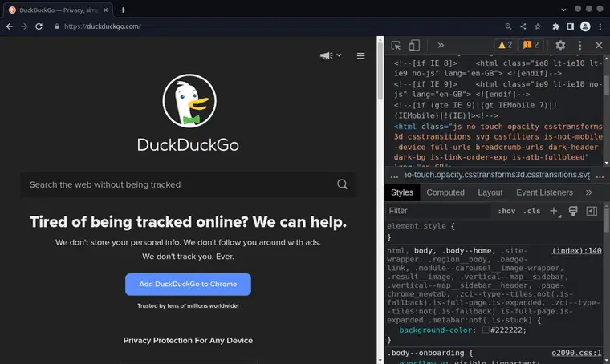
Task: Share this page via the share icon
Action: [x=523, y=26]
